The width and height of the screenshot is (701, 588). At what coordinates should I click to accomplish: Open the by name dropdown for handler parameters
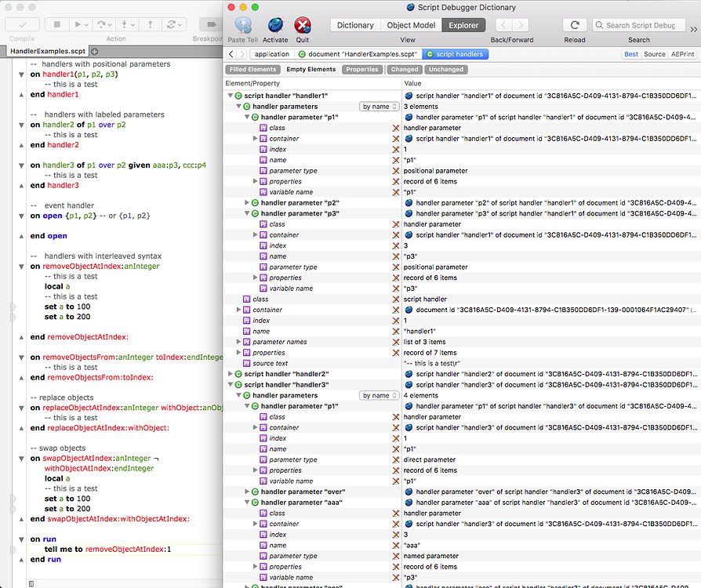point(379,106)
